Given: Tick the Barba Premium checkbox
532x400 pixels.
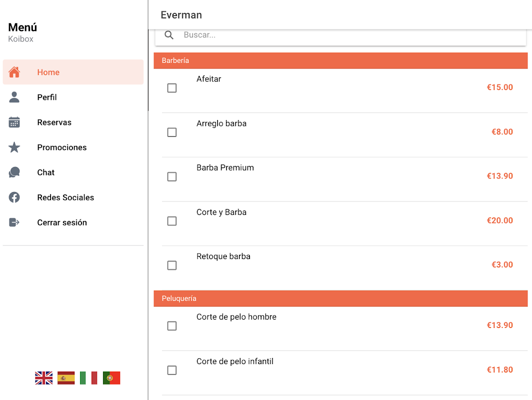Looking at the screenshot, I should tap(172, 176).
